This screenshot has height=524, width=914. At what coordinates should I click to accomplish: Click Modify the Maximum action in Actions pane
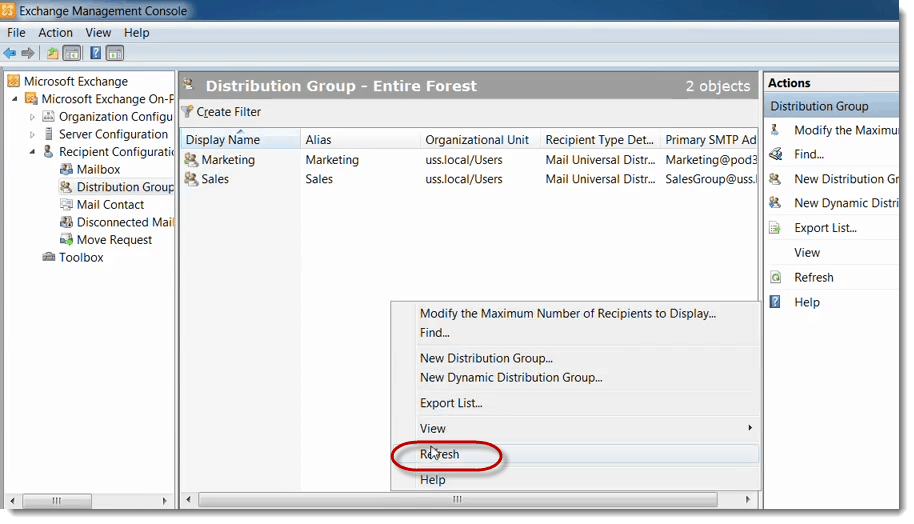point(845,131)
